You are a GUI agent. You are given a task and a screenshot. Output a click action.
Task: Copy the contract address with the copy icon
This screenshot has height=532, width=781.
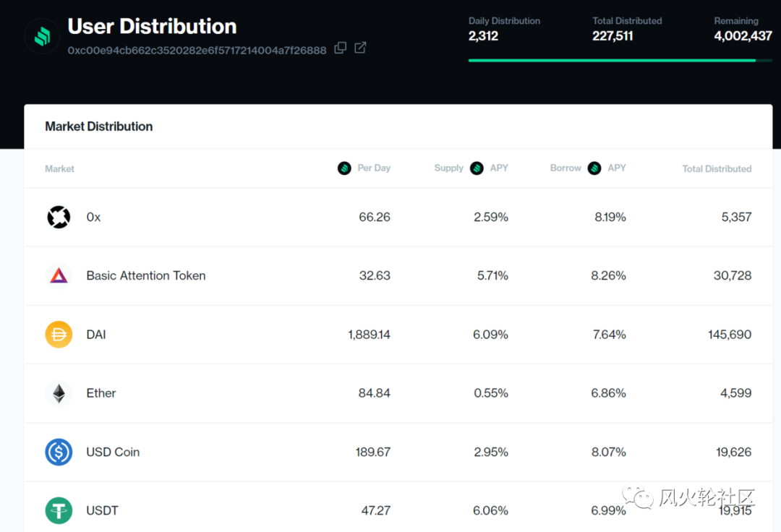point(340,48)
